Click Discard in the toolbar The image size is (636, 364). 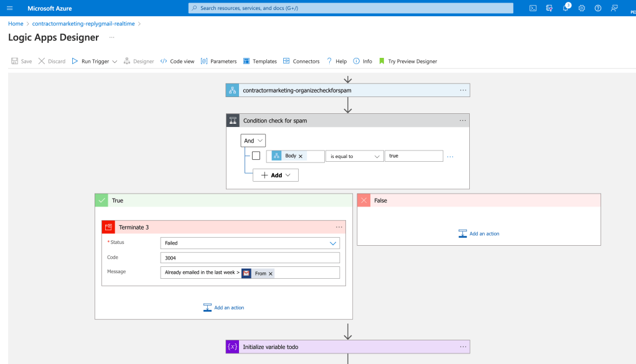52,61
